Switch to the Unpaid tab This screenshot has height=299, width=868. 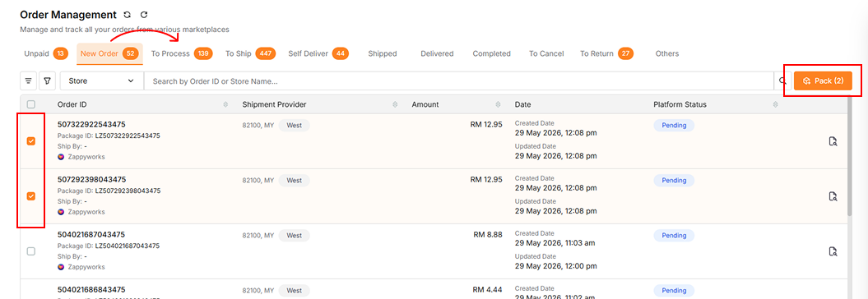click(x=45, y=53)
